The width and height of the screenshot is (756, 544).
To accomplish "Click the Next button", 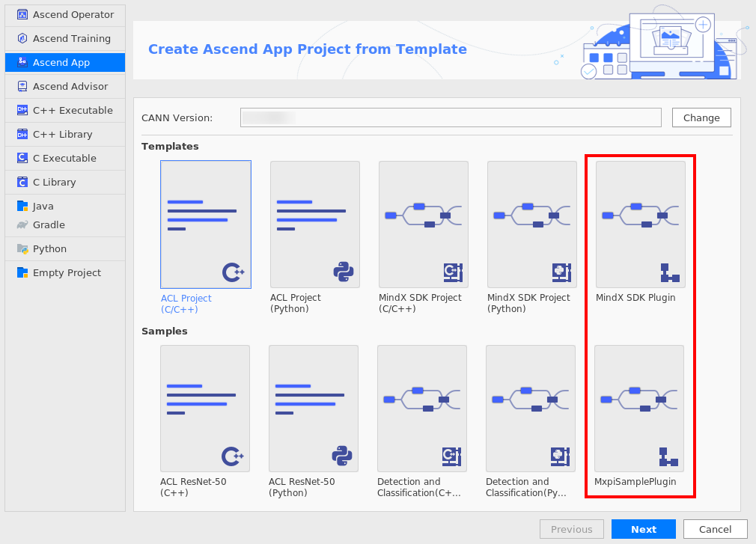I will point(644,529).
